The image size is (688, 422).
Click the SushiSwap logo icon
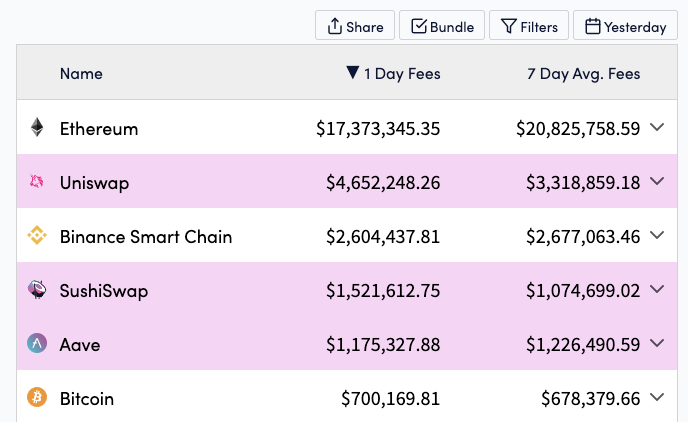tap(37, 289)
